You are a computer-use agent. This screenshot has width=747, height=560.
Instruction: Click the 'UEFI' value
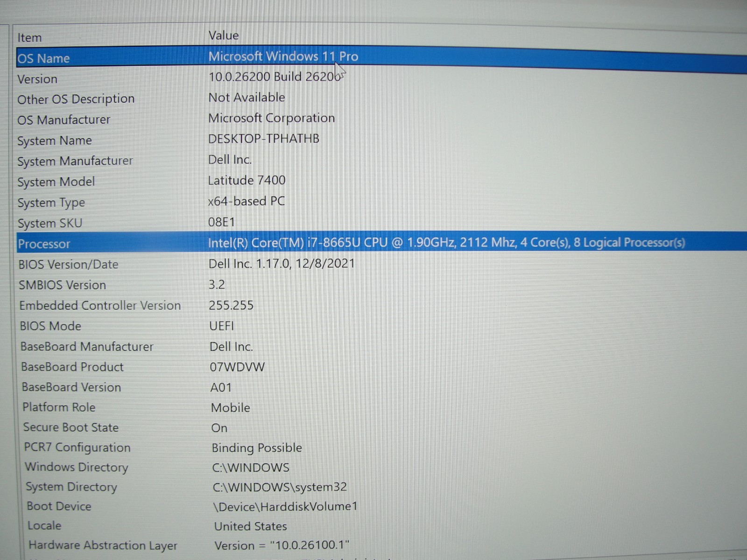(221, 326)
